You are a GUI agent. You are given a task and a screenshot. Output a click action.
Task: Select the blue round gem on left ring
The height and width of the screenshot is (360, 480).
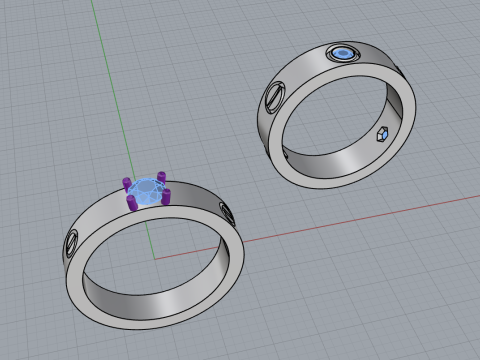click(146, 192)
